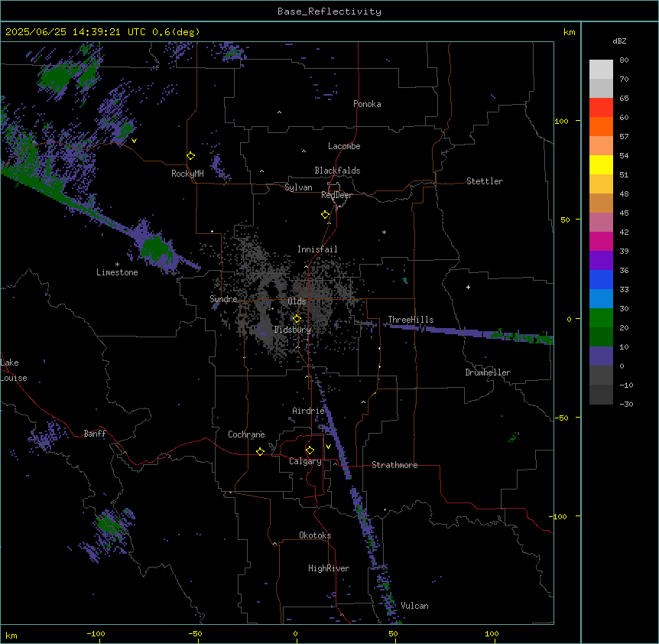Click the -30 dBZ legend value

pyautogui.click(x=626, y=404)
